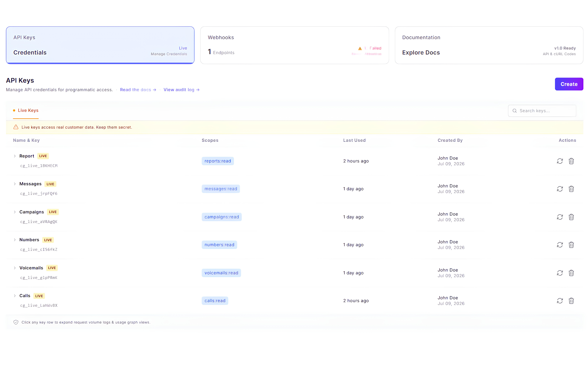Viewport: 588px width, 368px height.
Task: Click the cg_live_aVRAgQK key text
Action: click(x=39, y=222)
